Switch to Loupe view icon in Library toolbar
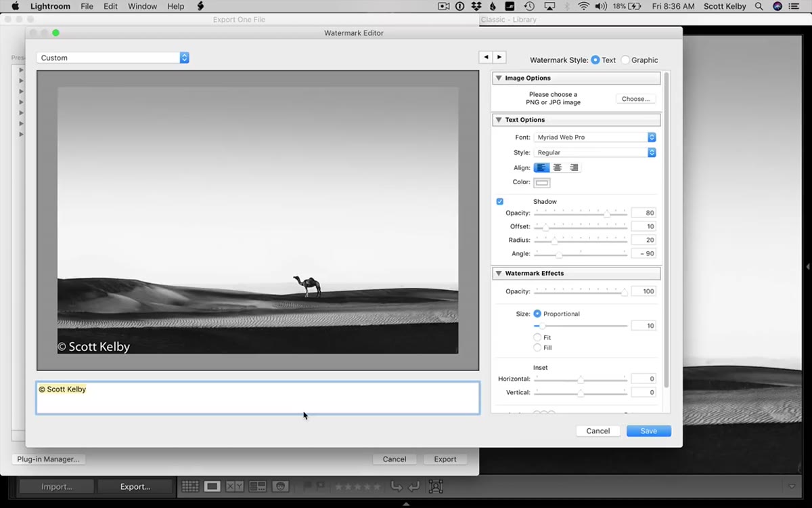 212,486
